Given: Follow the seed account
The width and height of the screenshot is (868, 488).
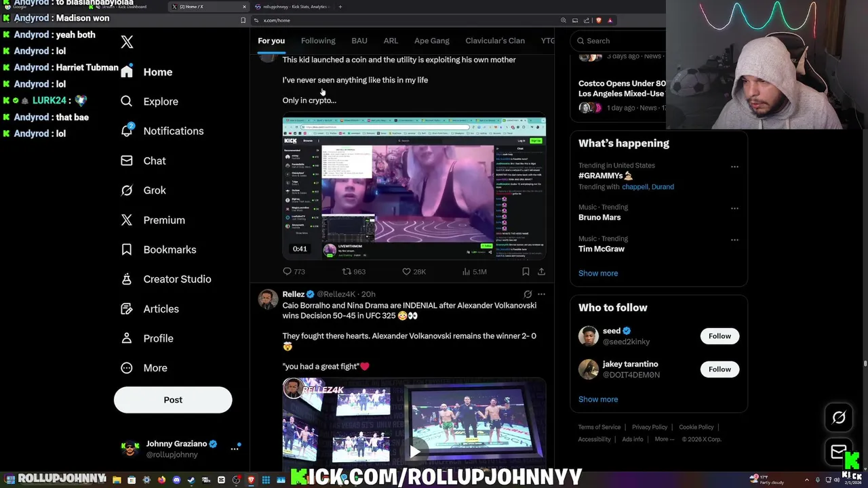Looking at the screenshot, I should (x=719, y=336).
